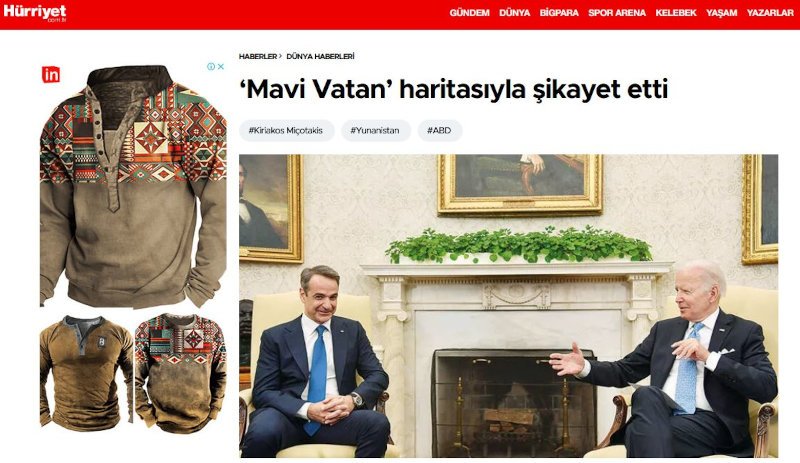Open YAZARLAR in the top navigation
Viewport: 800px width, 463px height.
coord(770,13)
